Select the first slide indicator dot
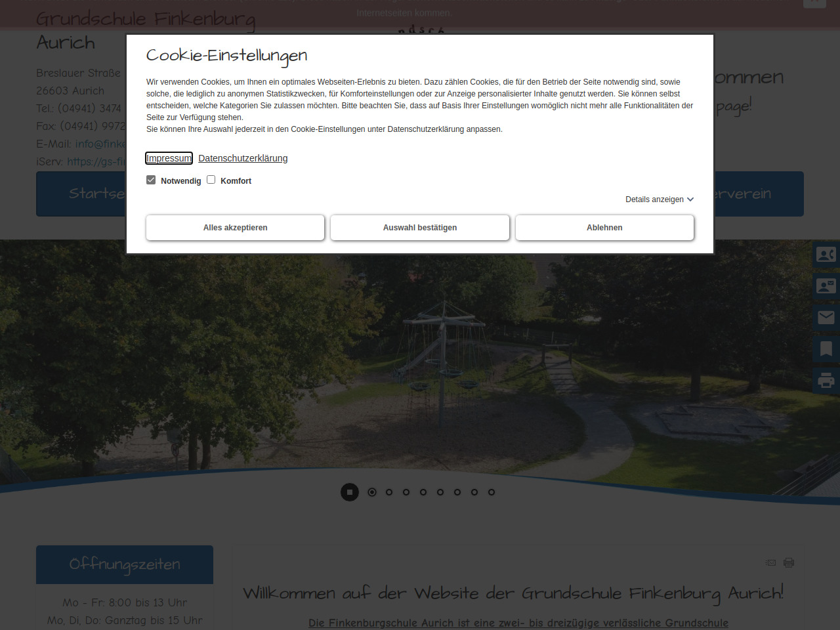The height and width of the screenshot is (630, 840). click(372, 492)
